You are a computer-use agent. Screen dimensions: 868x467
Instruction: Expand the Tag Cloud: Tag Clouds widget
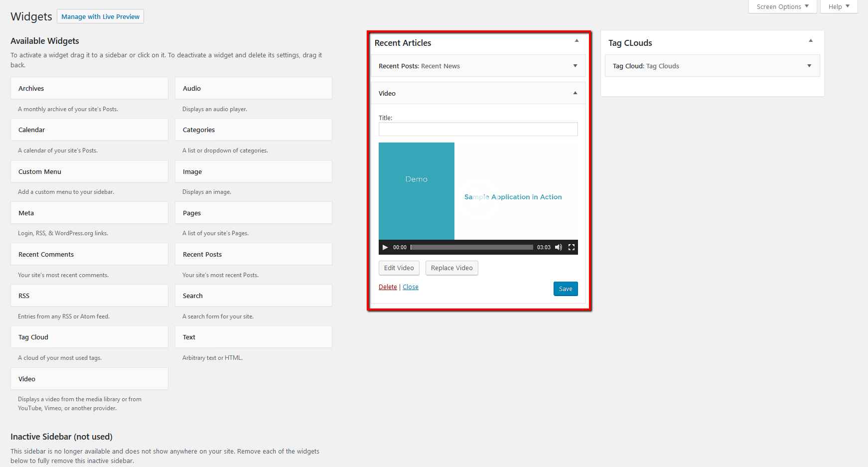pyautogui.click(x=809, y=66)
